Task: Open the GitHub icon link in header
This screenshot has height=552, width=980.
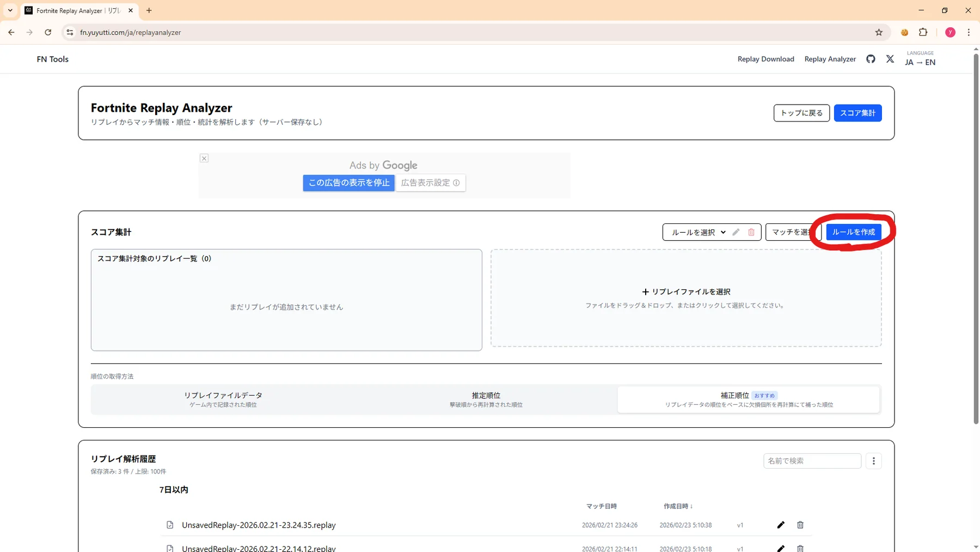Action: click(871, 59)
